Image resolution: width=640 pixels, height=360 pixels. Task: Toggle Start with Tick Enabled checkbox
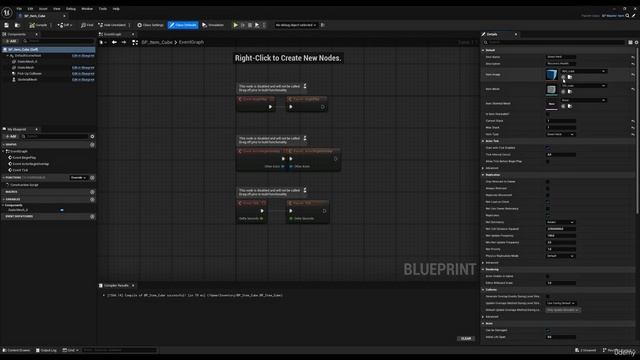pyautogui.click(x=548, y=148)
